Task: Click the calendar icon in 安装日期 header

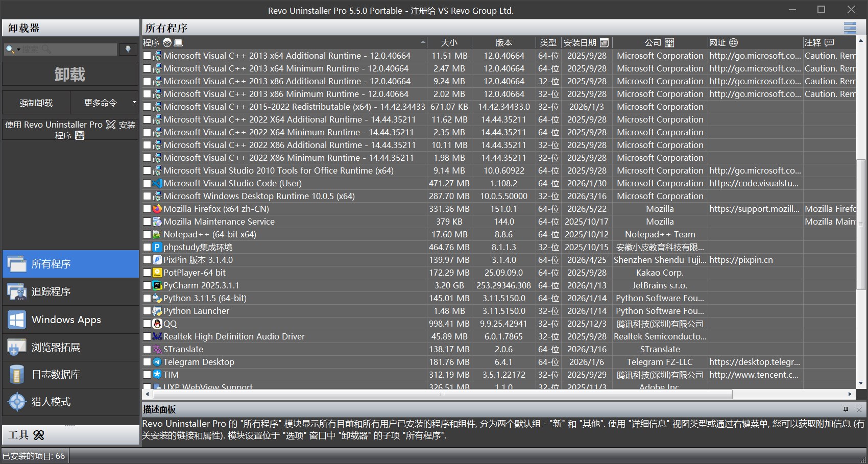Action: (x=605, y=42)
